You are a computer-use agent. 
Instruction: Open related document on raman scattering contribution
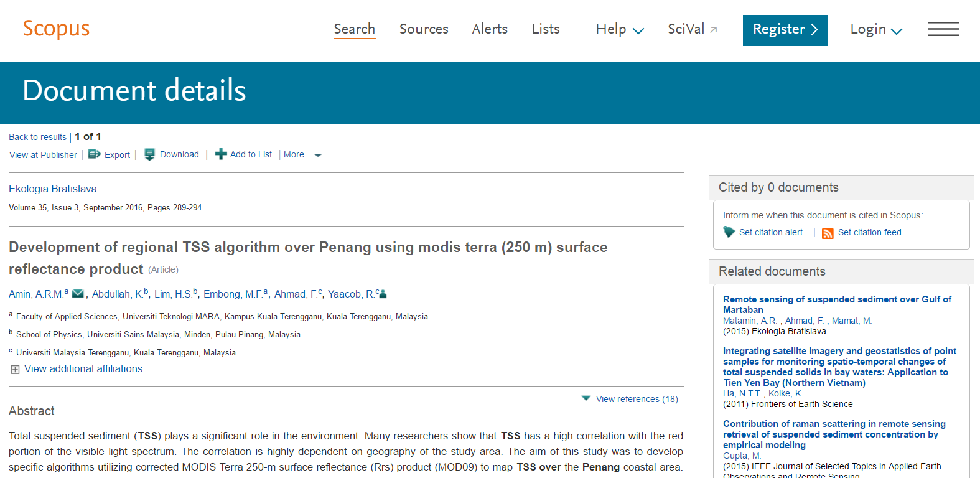pyautogui.click(x=834, y=434)
